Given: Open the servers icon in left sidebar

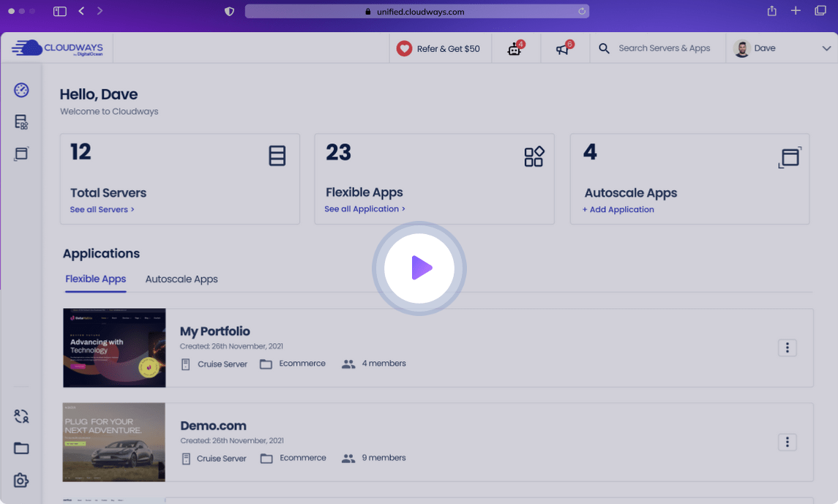Looking at the screenshot, I should click(x=21, y=121).
